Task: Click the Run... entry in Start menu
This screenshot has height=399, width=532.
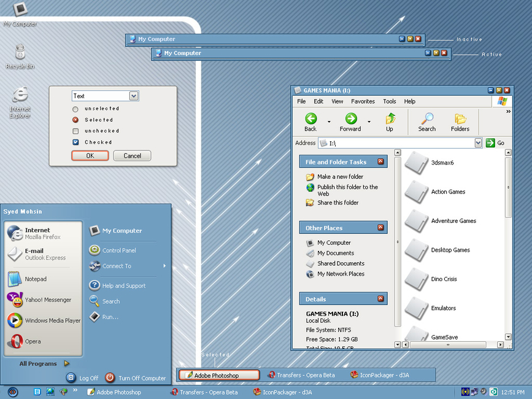Action: (x=104, y=317)
